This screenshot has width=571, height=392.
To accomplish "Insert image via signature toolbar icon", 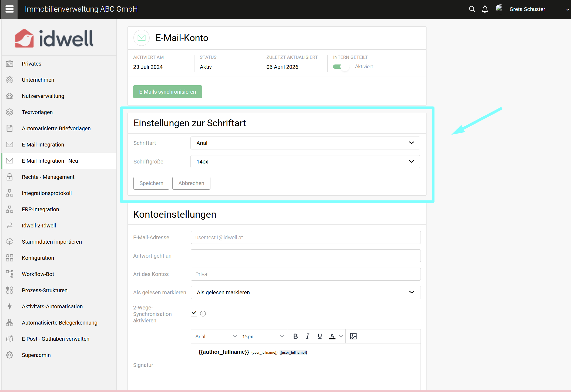I will point(353,336).
